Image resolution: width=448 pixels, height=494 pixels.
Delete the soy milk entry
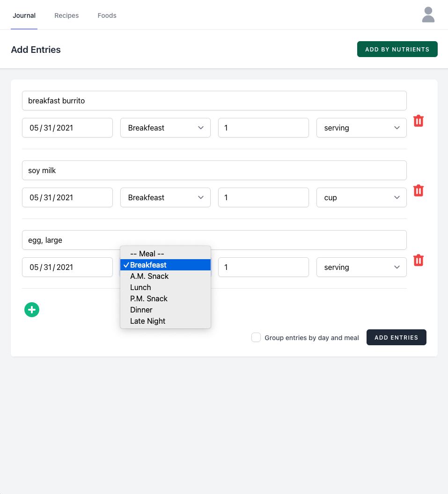(419, 191)
